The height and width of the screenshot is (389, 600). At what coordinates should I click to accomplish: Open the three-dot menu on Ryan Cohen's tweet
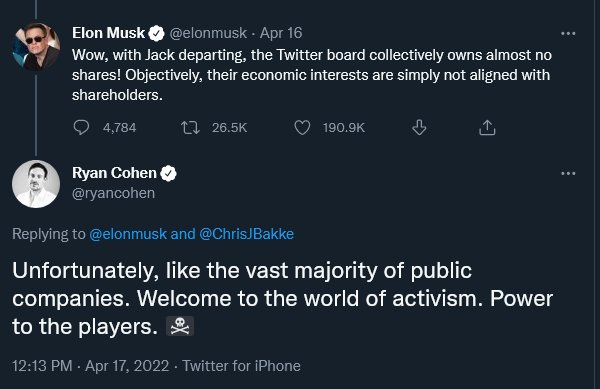point(568,173)
